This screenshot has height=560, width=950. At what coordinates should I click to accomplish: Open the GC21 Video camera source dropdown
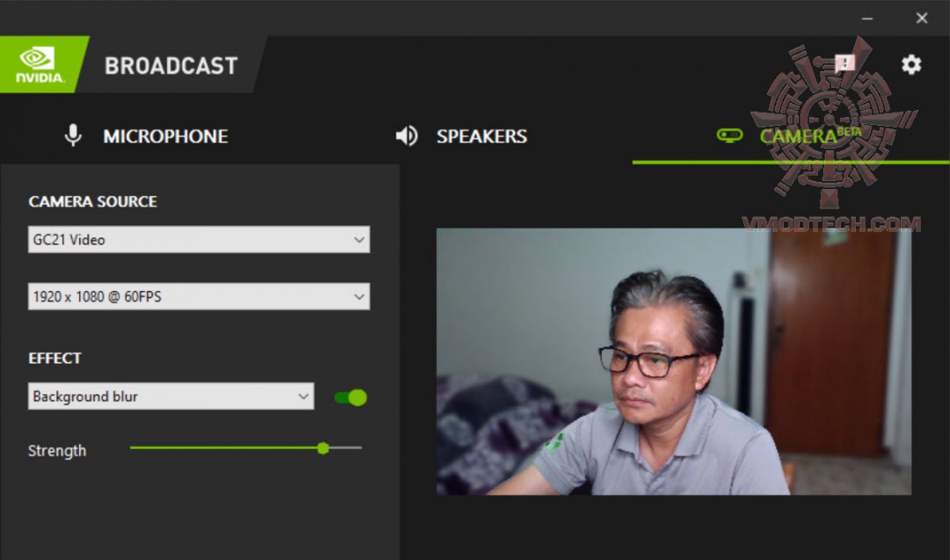(x=199, y=240)
